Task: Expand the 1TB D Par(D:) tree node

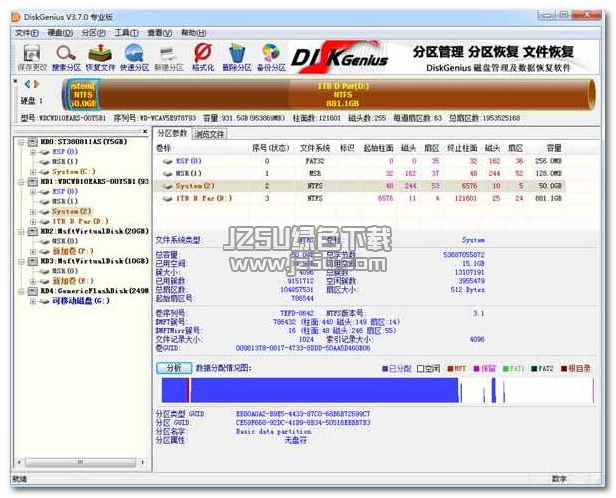Action: pyautogui.click(x=33, y=222)
